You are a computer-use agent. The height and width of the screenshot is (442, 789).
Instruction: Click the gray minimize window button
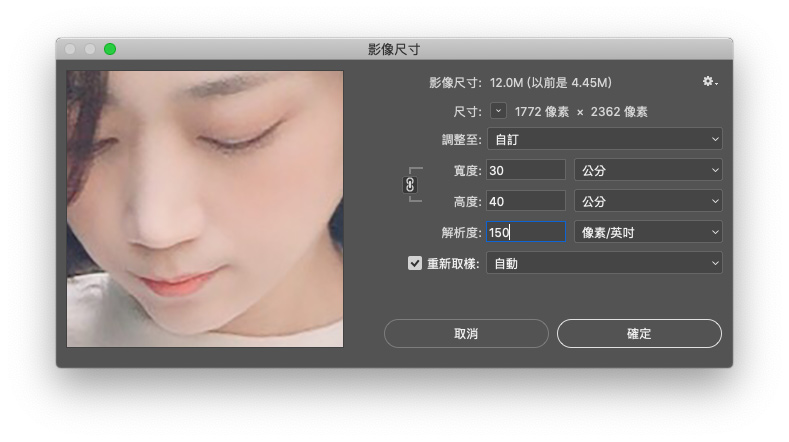90,49
